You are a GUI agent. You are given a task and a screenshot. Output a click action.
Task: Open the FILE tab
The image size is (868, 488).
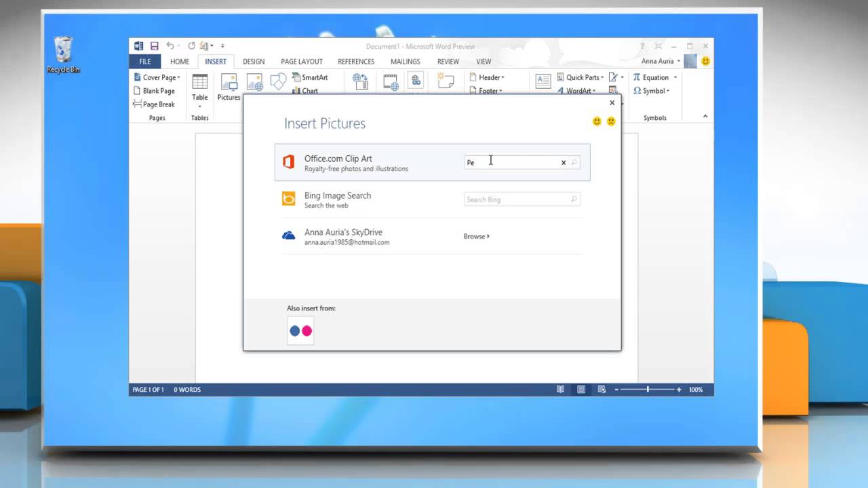pyautogui.click(x=145, y=61)
